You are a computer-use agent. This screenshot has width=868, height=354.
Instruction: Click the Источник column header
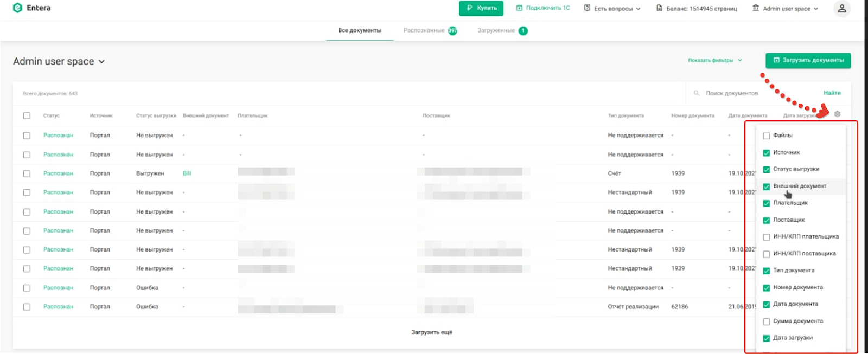point(101,115)
